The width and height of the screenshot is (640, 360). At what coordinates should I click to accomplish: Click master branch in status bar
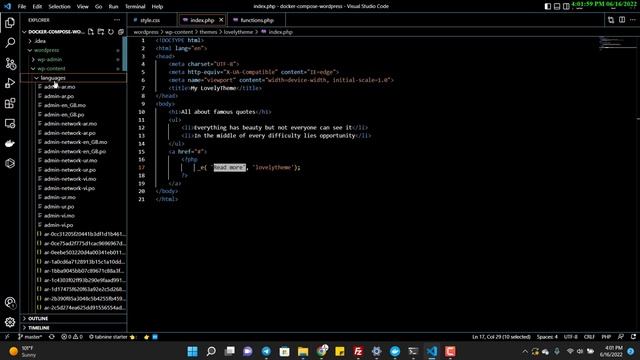tap(30, 337)
